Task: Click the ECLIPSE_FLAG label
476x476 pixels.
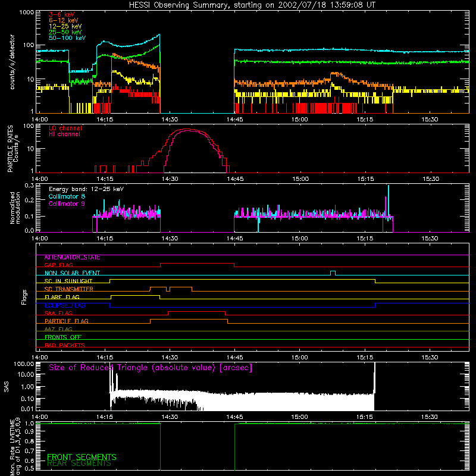Action: [x=65, y=305]
